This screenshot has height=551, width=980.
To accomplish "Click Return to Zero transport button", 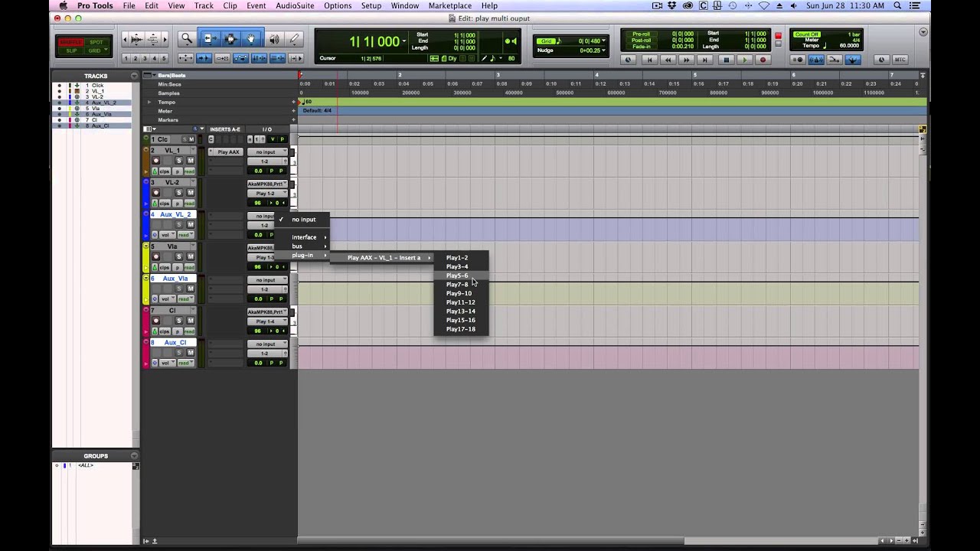I will tap(650, 60).
